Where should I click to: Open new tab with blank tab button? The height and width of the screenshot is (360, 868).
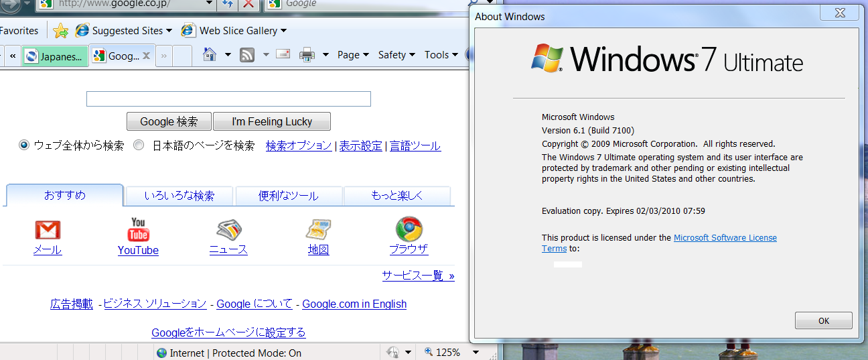[x=182, y=56]
